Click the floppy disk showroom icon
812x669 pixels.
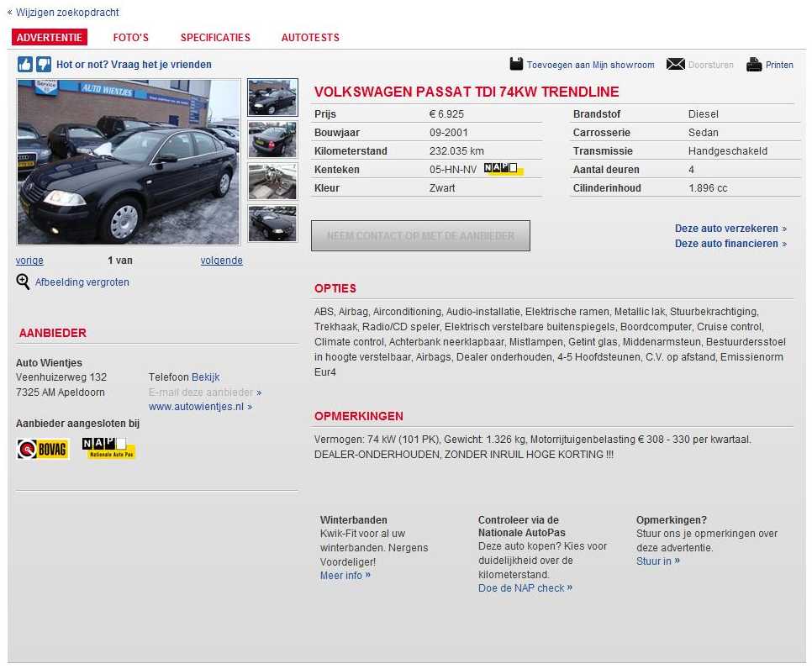pos(516,64)
